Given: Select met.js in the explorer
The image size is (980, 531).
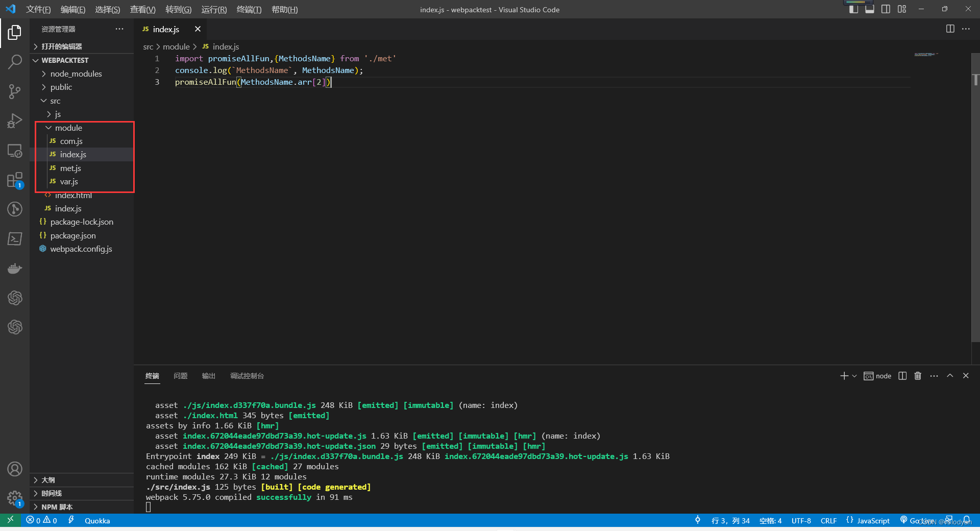Looking at the screenshot, I should click(x=70, y=168).
